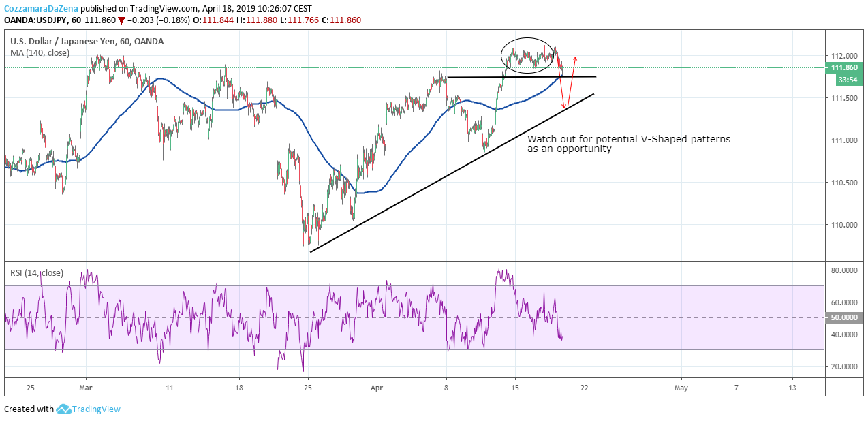The width and height of the screenshot is (868, 421).
Task: Click the RSI 40.0000 axis label
Action: 843,334
